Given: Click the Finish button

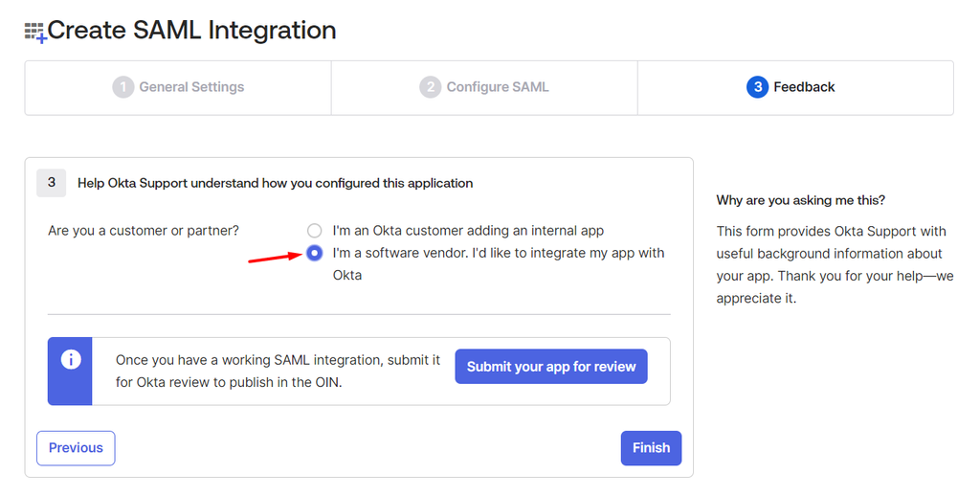Looking at the screenshot, I should click(651, 448).
